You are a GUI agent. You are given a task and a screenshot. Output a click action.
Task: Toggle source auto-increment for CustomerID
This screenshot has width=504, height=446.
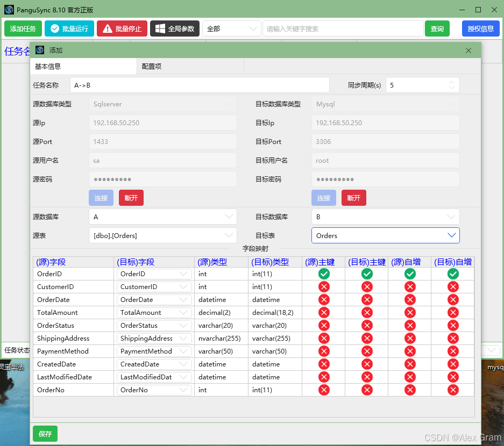pyautogui.click(x=410, y=287)
